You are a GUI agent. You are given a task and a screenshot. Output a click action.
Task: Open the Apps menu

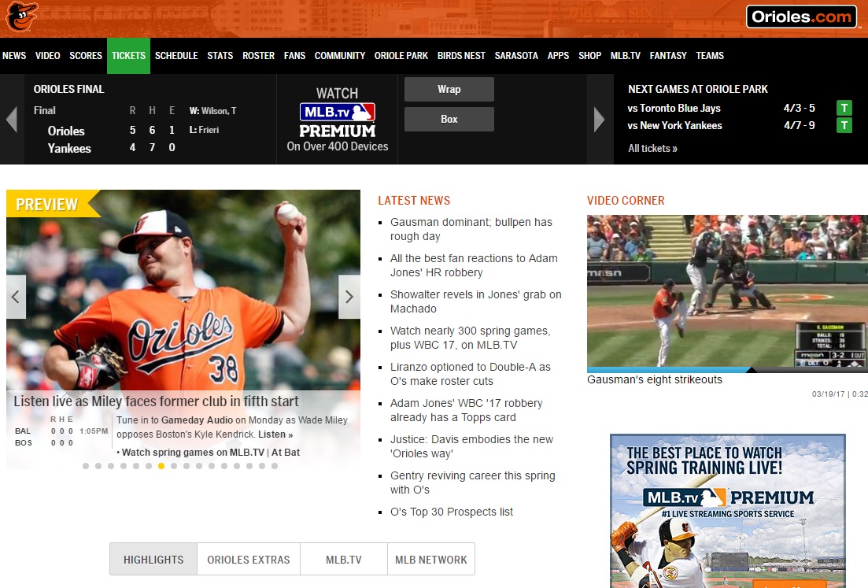(x=558, y=55)
